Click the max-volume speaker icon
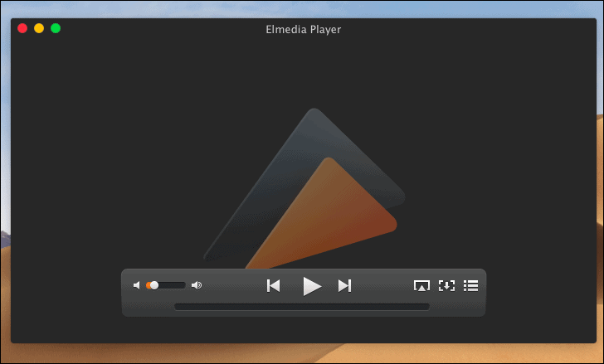The height and width of the screenshot is (364, 604). coord(197,285)
